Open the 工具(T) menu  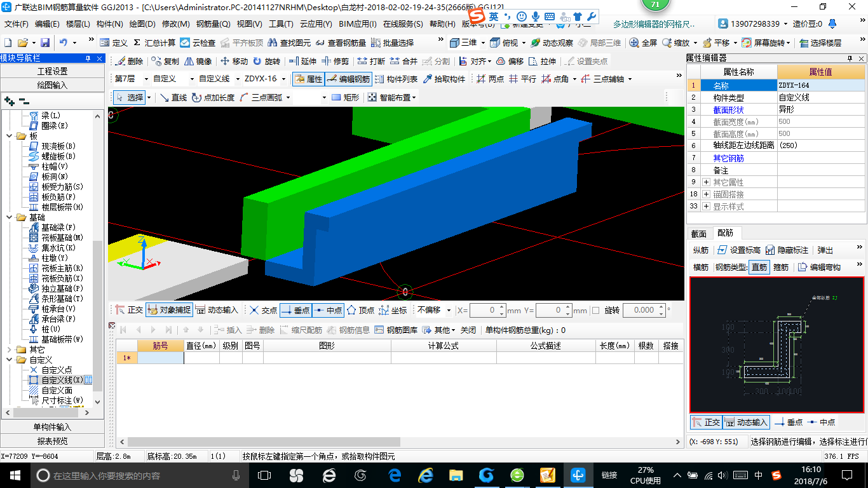tap(280, 24)
